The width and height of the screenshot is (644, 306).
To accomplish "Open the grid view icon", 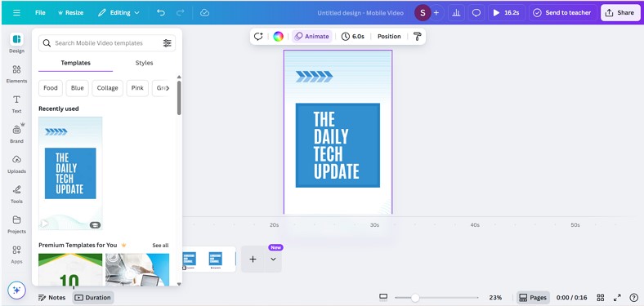I will tap(600, 298).
